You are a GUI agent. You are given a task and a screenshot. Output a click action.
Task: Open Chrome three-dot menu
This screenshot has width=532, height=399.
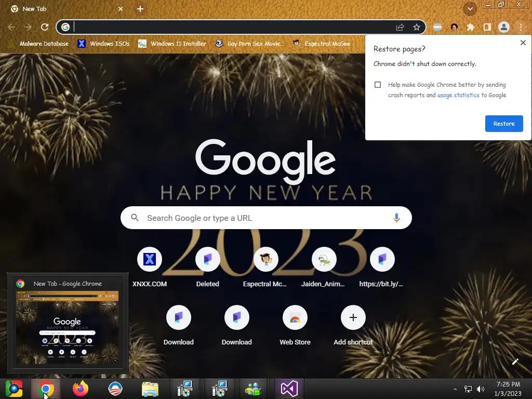[x=521, y=27]
